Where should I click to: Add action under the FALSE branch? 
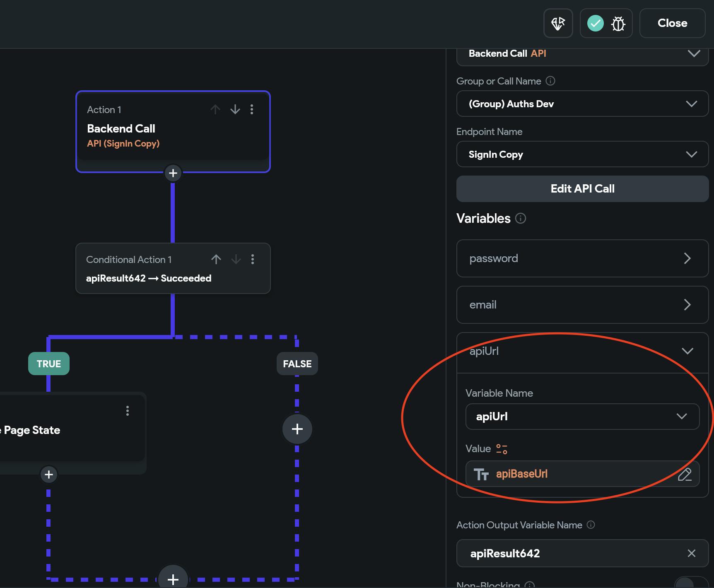297,429
